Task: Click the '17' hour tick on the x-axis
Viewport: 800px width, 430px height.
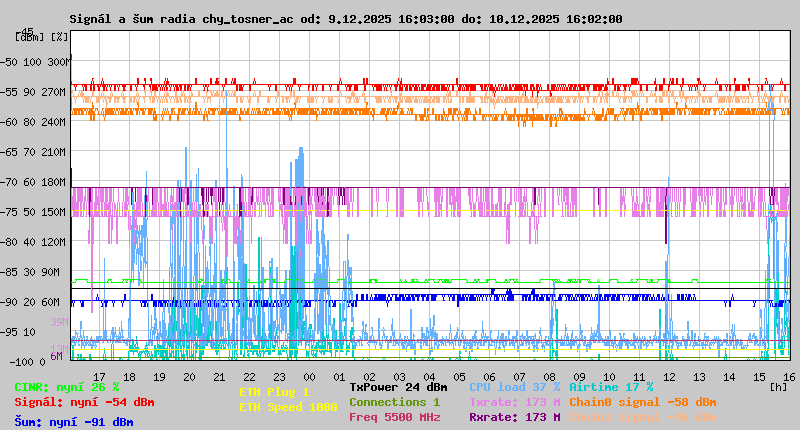Action: 99,377
